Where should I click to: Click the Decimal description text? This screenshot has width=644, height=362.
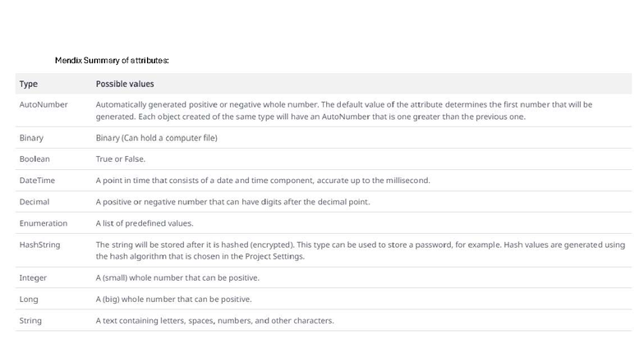coord(233,202)
